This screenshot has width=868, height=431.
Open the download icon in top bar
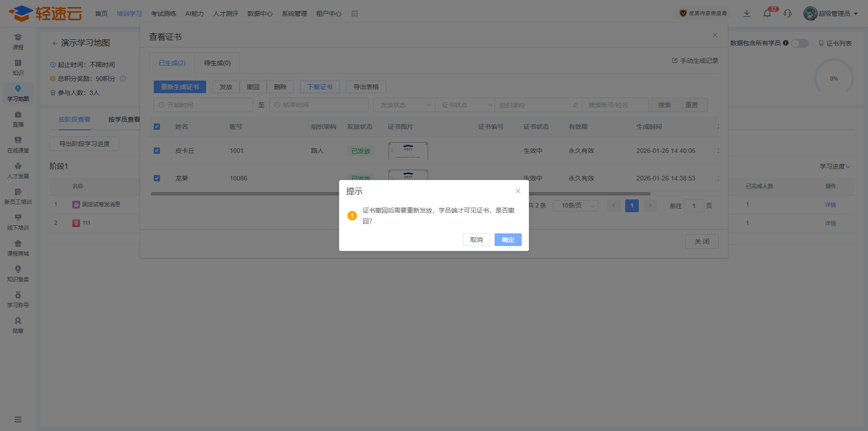(x=747, y=14)
